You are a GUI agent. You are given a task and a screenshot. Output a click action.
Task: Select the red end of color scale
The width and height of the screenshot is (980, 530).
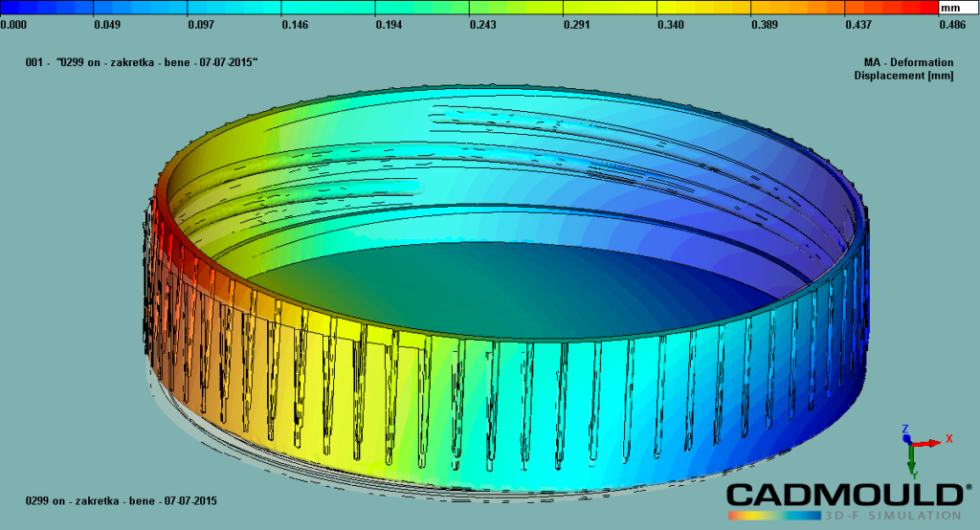click(x=924, y=8)
